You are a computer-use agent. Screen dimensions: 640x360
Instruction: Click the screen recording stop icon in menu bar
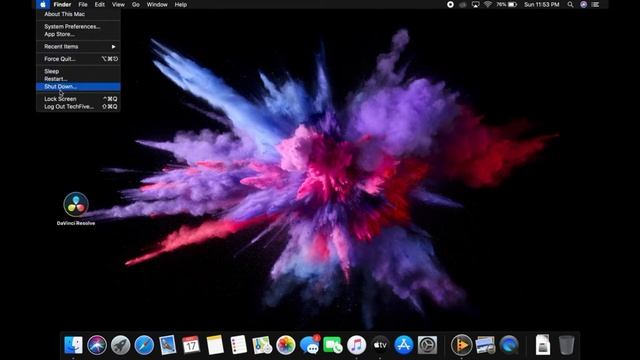click(x=450, y=4)
